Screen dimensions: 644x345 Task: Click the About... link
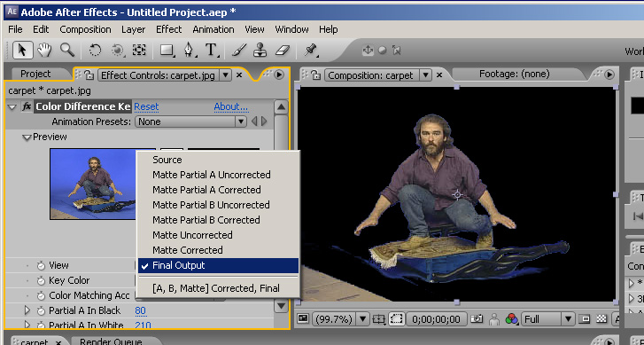[231, 107]
